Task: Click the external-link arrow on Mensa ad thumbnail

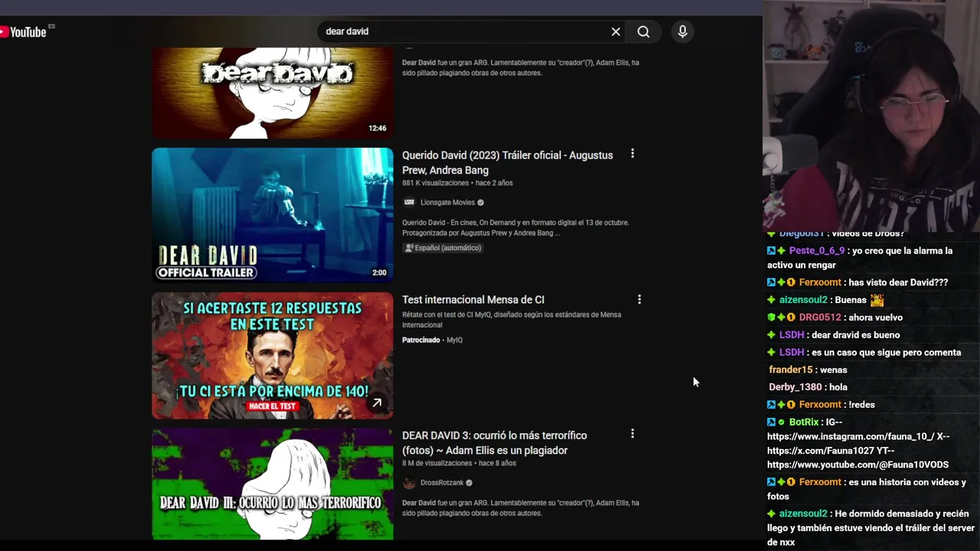Action: click(x=377, y=403)
